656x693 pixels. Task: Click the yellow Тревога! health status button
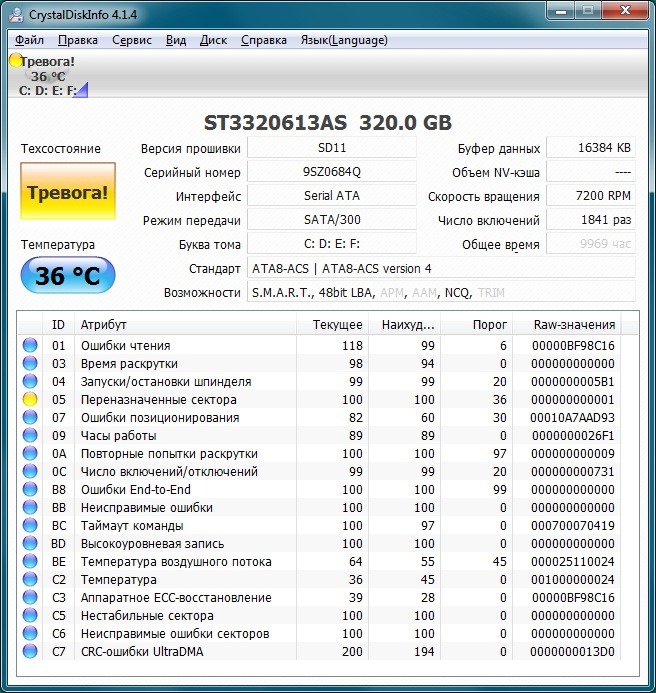coord(68,191)
